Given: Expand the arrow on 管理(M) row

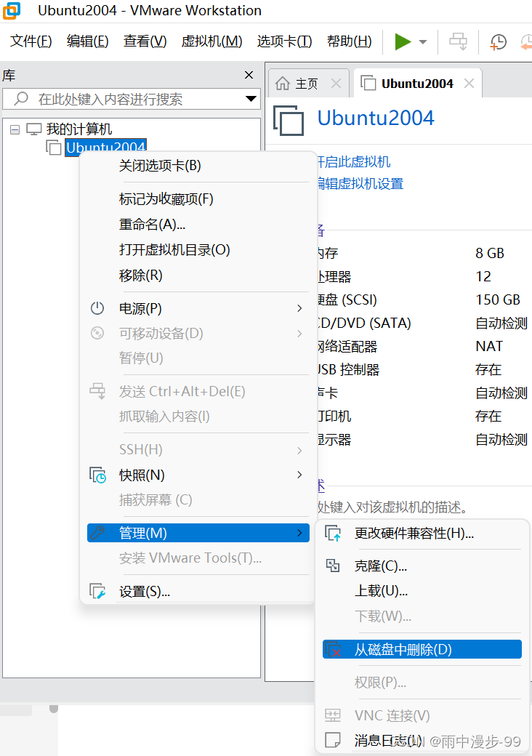Looking at the screenshot, I should click(299, 533).
